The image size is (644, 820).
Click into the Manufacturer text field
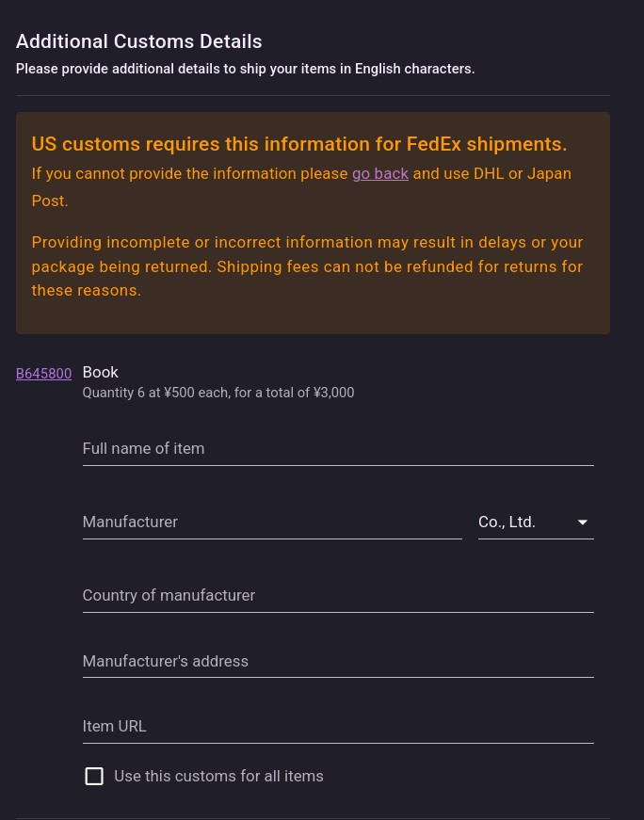pyautogui.click(x=272, y=522)
